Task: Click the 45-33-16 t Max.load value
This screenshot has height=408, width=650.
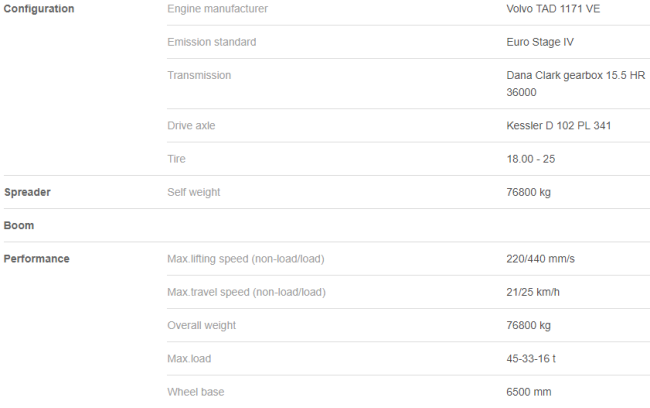Action: click(531, 359)
